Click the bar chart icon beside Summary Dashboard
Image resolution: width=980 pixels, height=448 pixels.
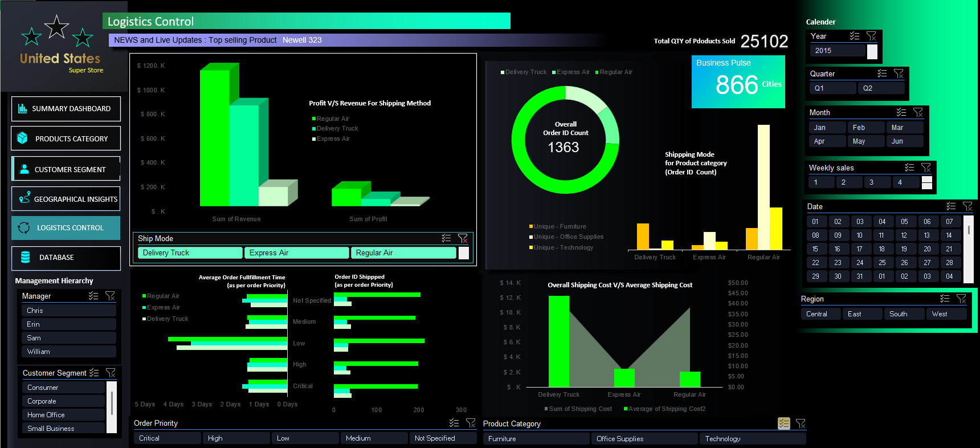pos(23,108)
